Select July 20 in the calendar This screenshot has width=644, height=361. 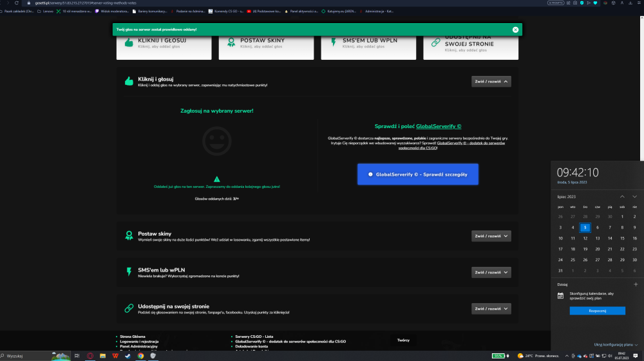coord(598,249)
